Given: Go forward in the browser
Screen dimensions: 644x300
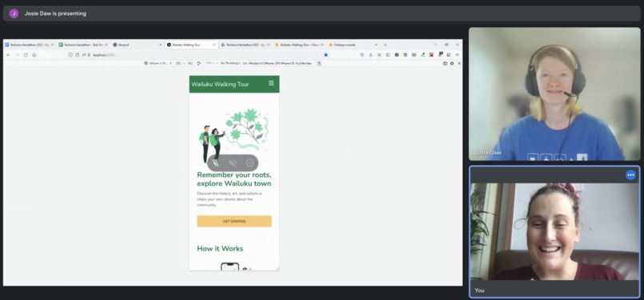Looking at the screenshot, I should [17, 54].
